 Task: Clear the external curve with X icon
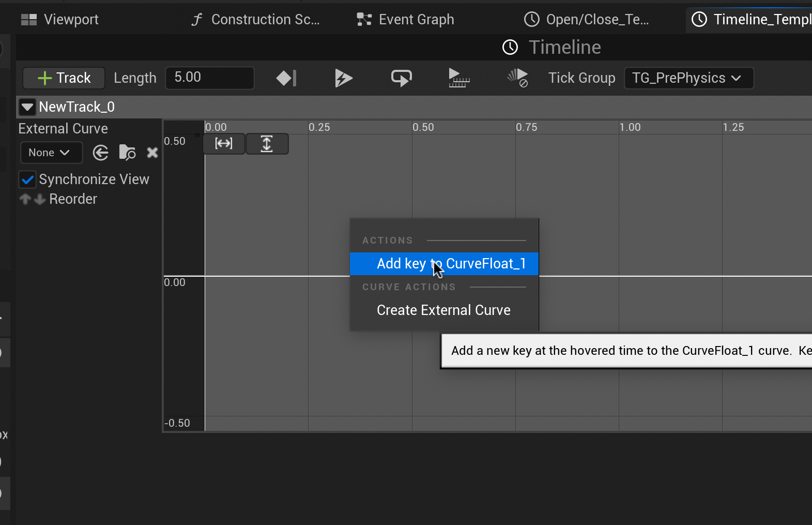click(x=152, y=153)
